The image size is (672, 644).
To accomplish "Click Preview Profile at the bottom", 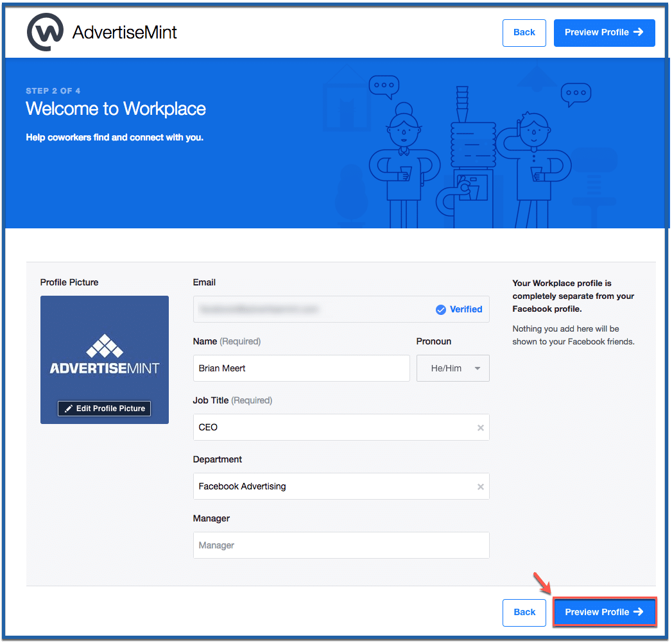I will (605, 612).
